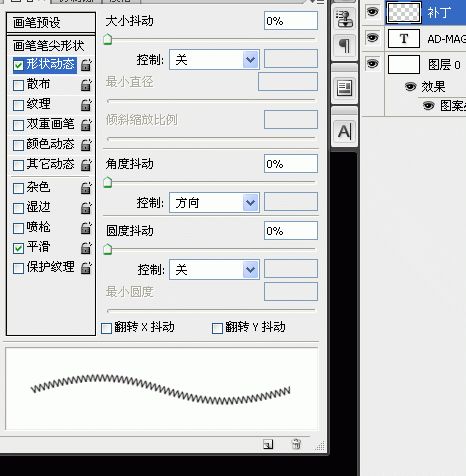Viewport: 466px width, 476px height.
Task: Click the resize grip at panel corner
Action: click(x=320, y=446)
